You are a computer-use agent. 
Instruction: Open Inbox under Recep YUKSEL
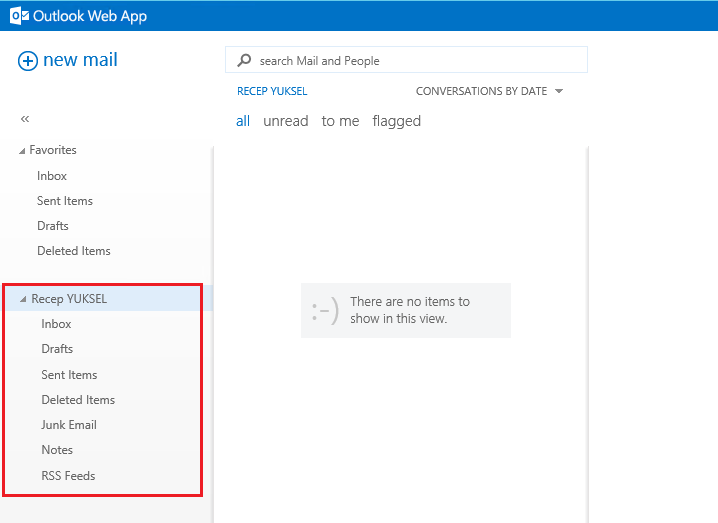tap(56, 324)
